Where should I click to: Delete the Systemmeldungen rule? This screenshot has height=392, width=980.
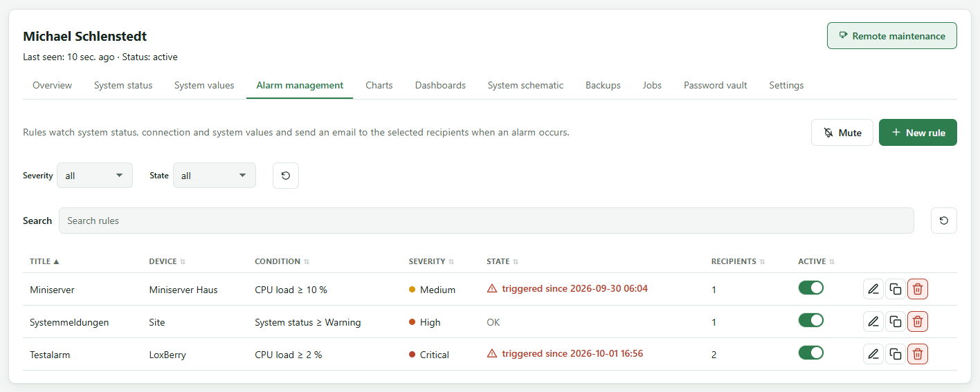pyautogui.click(x=918, y=321)
